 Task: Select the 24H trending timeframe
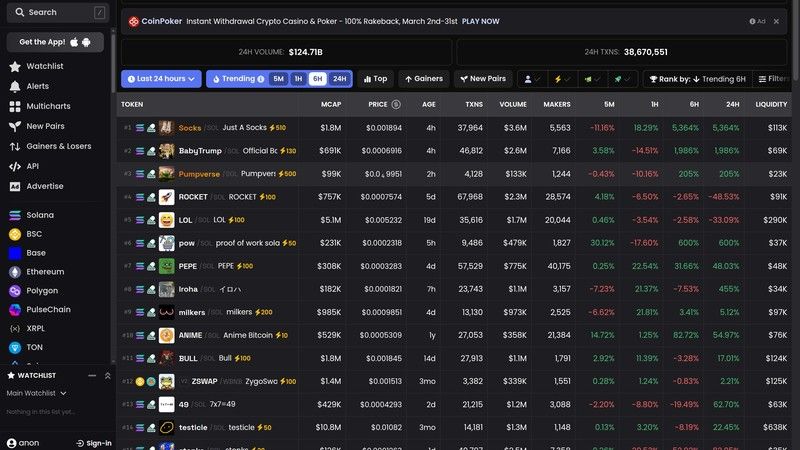click(x=339, y=79)
